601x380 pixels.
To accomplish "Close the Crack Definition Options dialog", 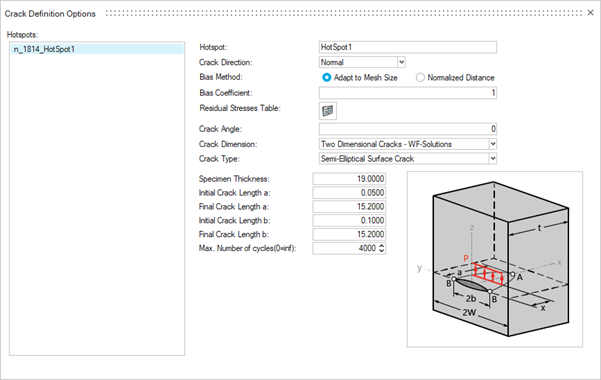I will (x=590, y=13).
